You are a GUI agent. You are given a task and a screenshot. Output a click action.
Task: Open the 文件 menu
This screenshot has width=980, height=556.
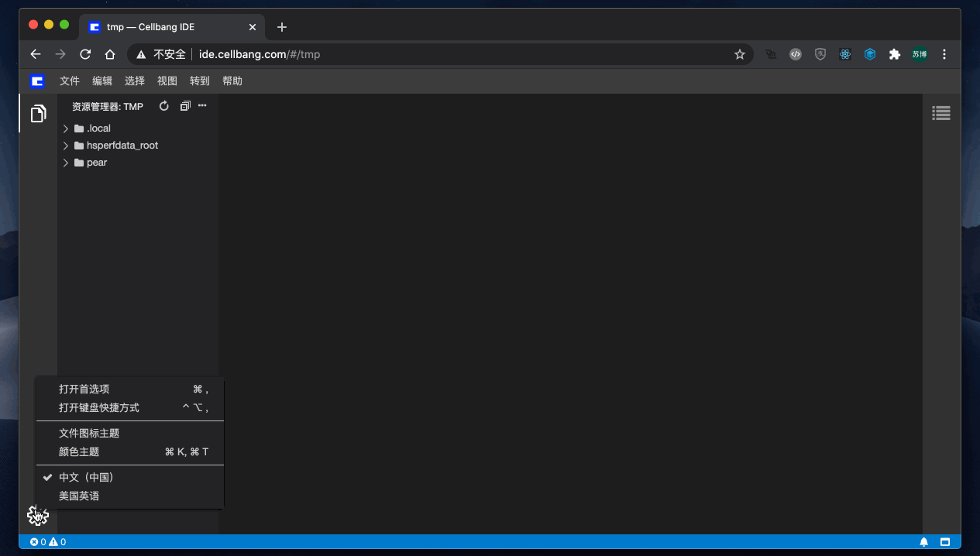pos(70,81)
